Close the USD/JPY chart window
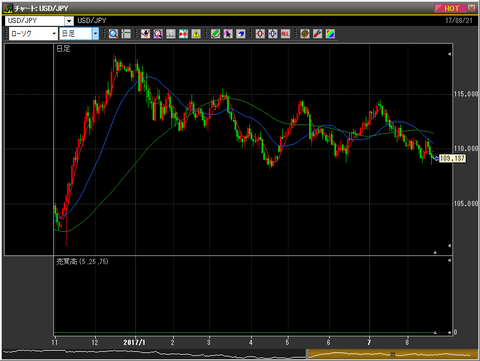This screenshot has height=361, width=480. 472,8
